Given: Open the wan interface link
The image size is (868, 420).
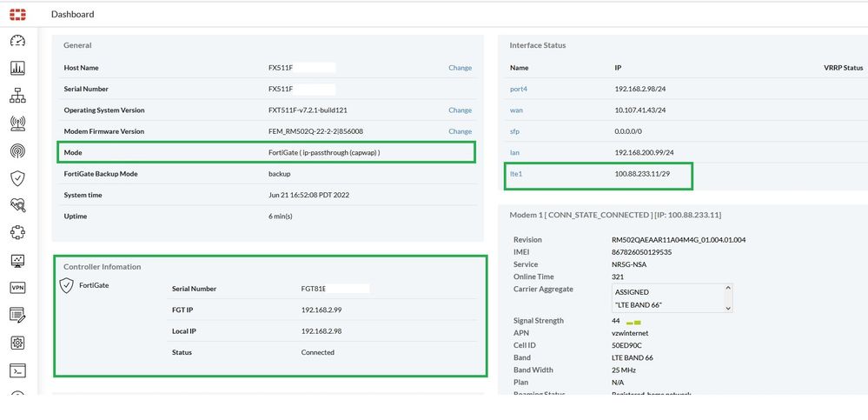Looking at the screenshot, I should click(x=516, y=110).
